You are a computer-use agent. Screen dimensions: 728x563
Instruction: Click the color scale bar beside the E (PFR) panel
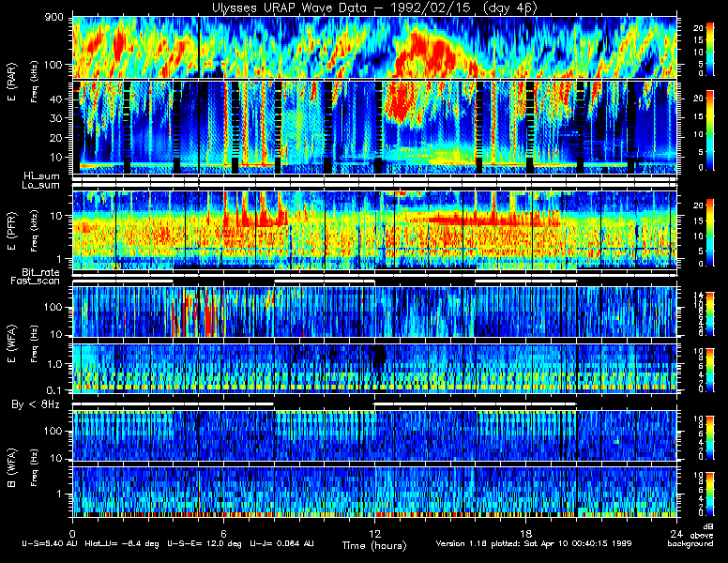(x=710, y=233)
